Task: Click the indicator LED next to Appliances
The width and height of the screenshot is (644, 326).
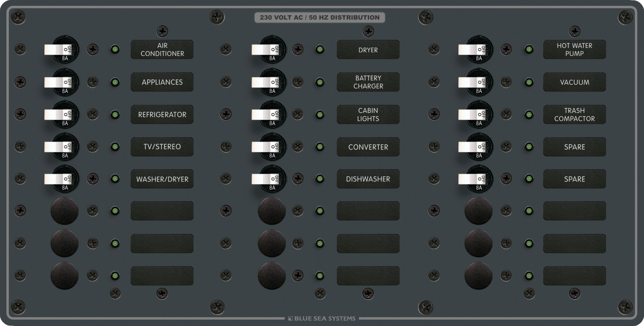Action: tap(115, 82)
